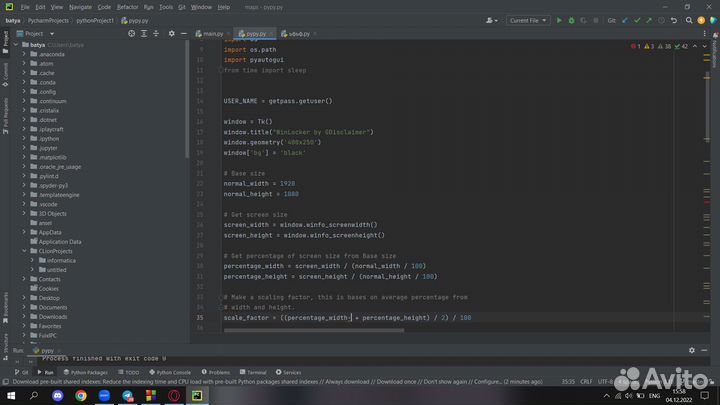Select the Downloads folder in the Project tree

[53, 317]
